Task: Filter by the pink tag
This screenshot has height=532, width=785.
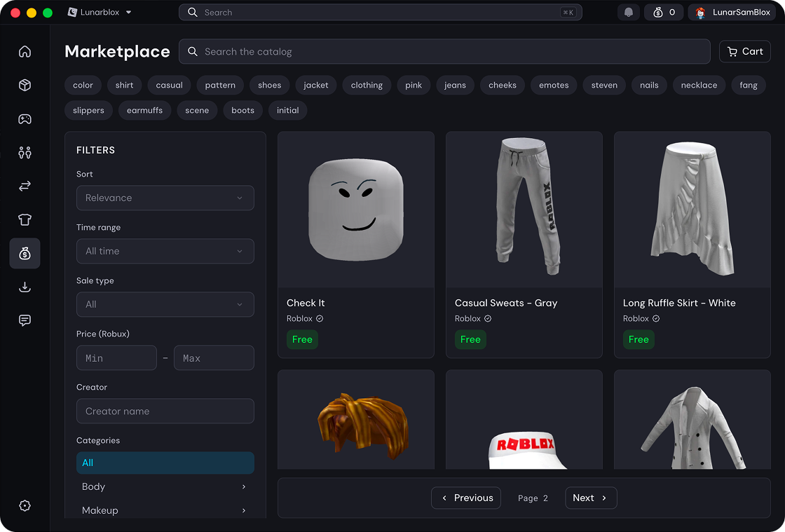Action: click(x=414, y=85)
